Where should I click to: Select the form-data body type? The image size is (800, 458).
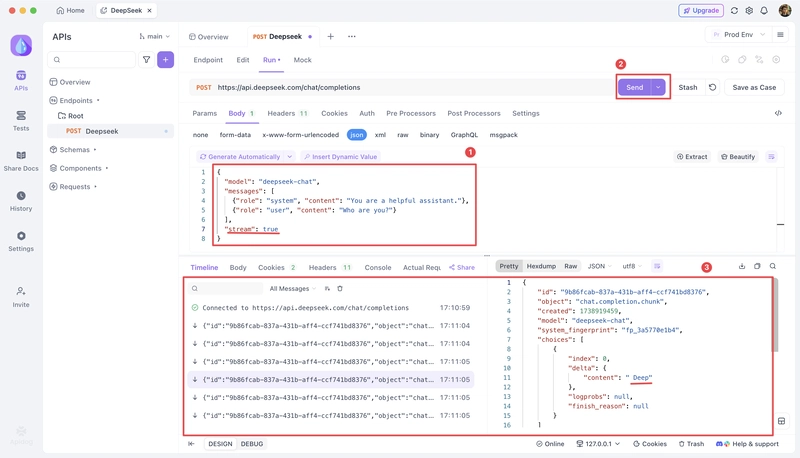pyautogui.click(x=235, y=135)
